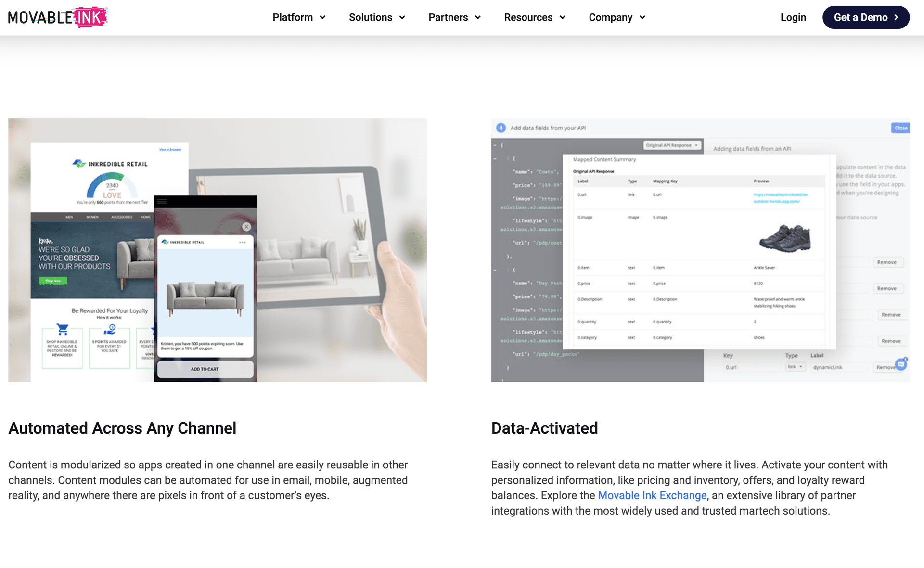The image size is (924, 568).
Task: Expand the Company dropdown chevron
Action: [642, 18]
